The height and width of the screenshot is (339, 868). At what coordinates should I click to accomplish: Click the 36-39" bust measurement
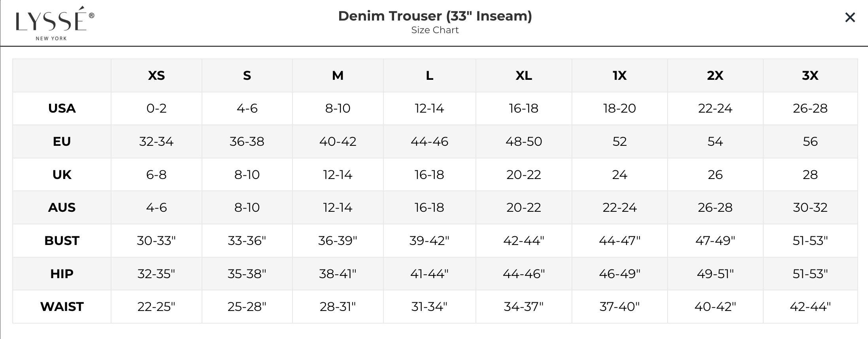[x=338, y=241]
